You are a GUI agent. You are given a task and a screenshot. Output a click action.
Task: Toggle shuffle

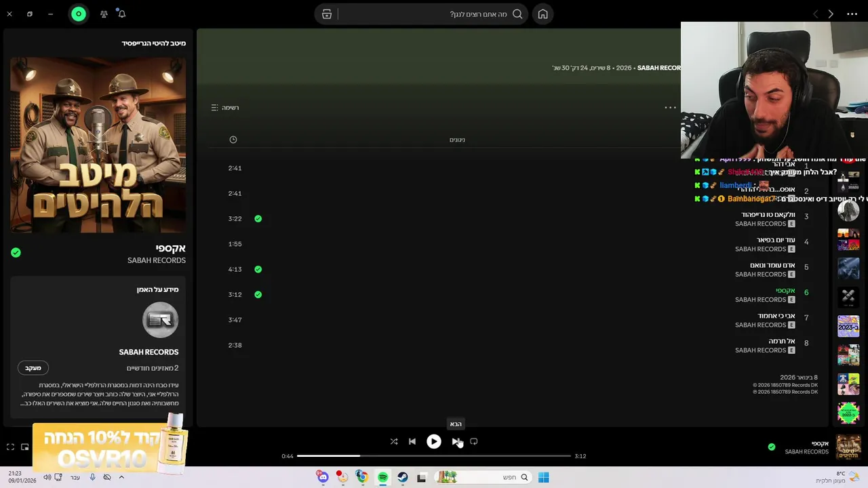coord(394,441)
